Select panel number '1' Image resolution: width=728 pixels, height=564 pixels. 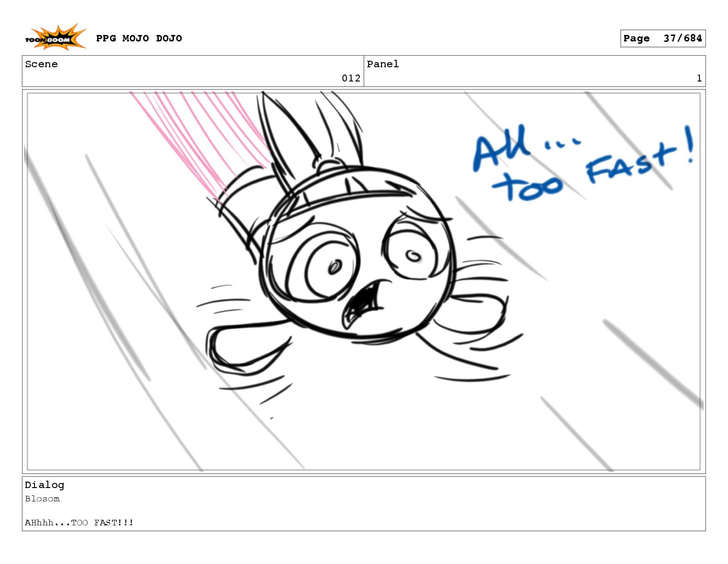click(699, 78)
